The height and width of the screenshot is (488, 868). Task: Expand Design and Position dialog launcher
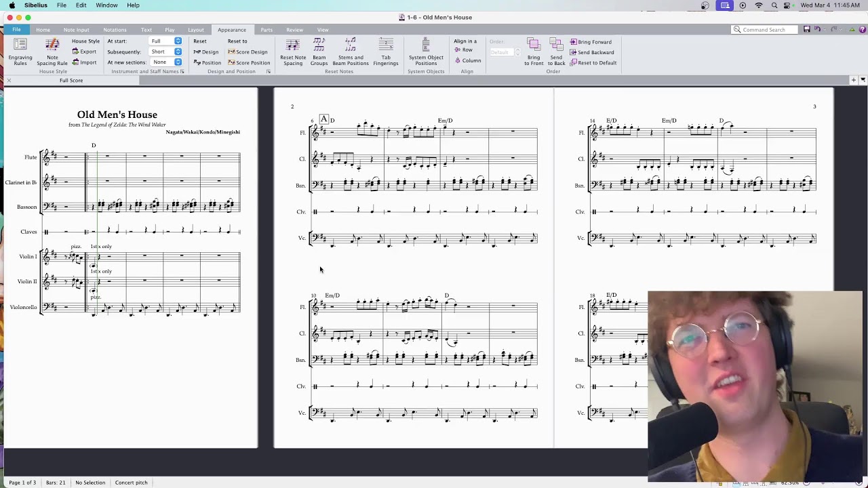269,72
